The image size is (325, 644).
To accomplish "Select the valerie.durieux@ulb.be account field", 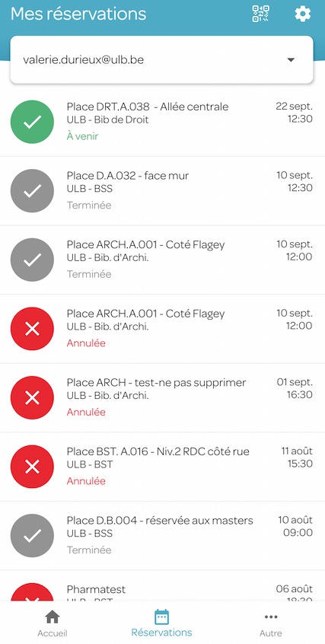I will 162,60.
